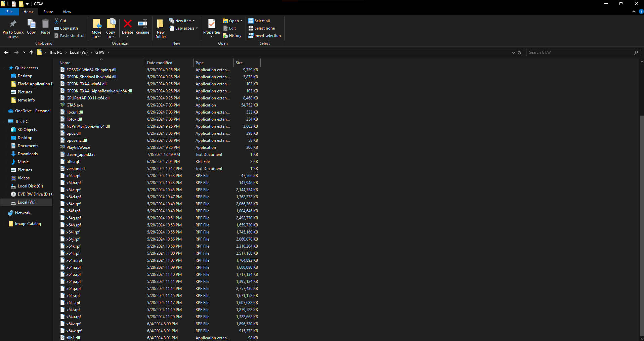
Task: Click Select all in ribbon
Action: pyautogui.click(x=259, y=21)
